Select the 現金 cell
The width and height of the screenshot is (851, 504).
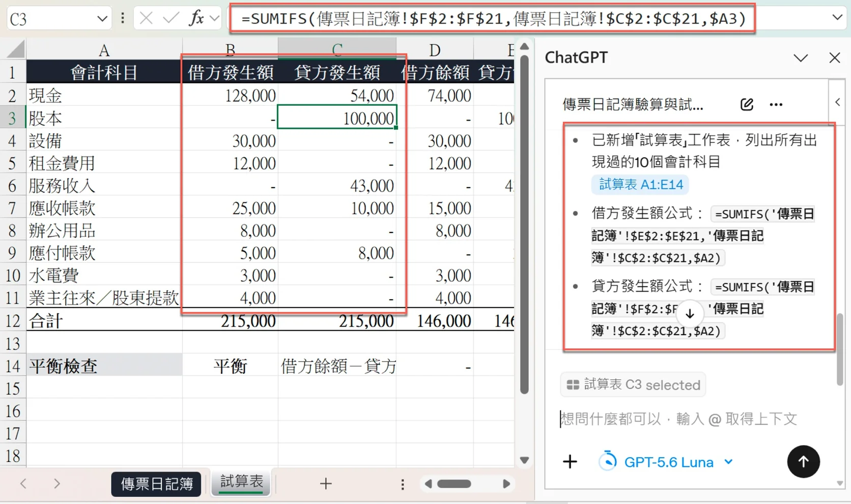(x=104, y=95)
